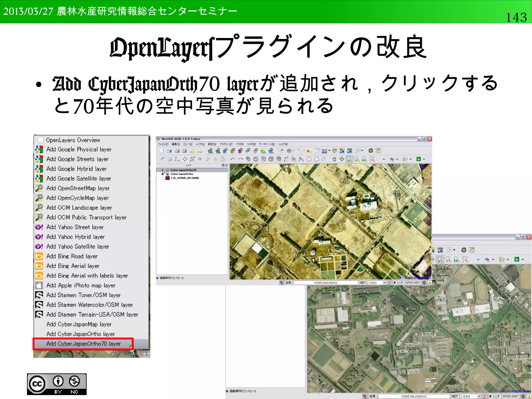The width and height of the screenshot is (532, 399).
Task: Toggle 描画順序のコントロール checkbox in back window
Action: [227, 391]
